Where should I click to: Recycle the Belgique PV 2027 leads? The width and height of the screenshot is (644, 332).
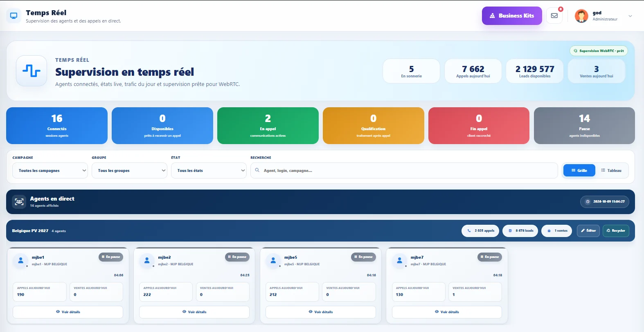coord(616,230)
